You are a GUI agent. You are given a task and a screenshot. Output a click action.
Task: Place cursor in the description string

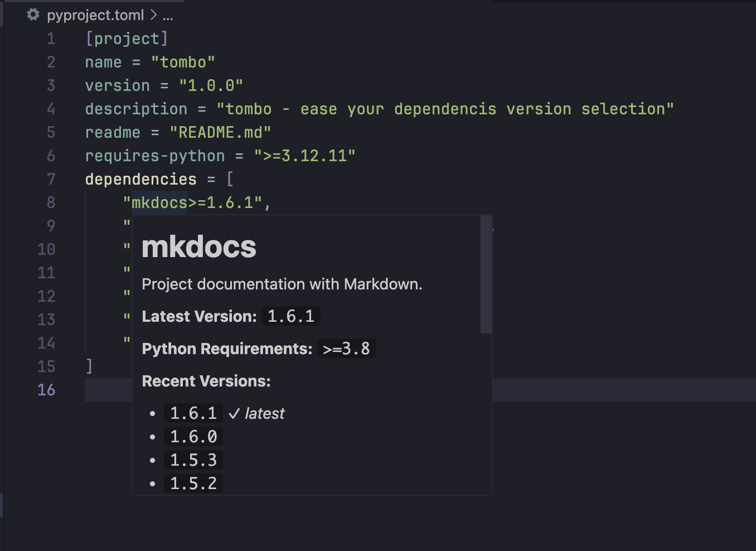coord(445,109)
